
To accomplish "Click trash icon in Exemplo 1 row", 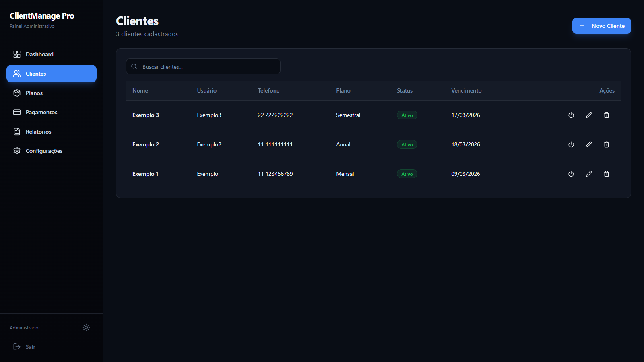I will [x=606, y=174].
